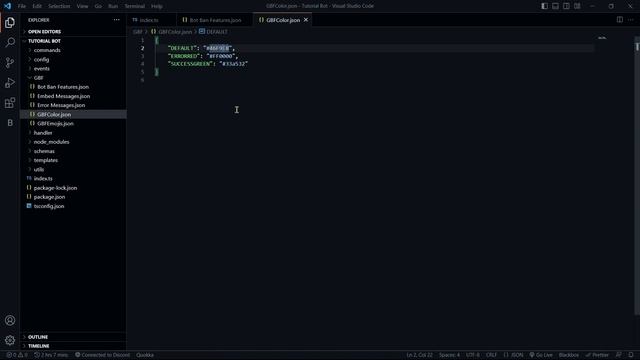Click the DEFAULT breadcrumb item

click(213, 31)
